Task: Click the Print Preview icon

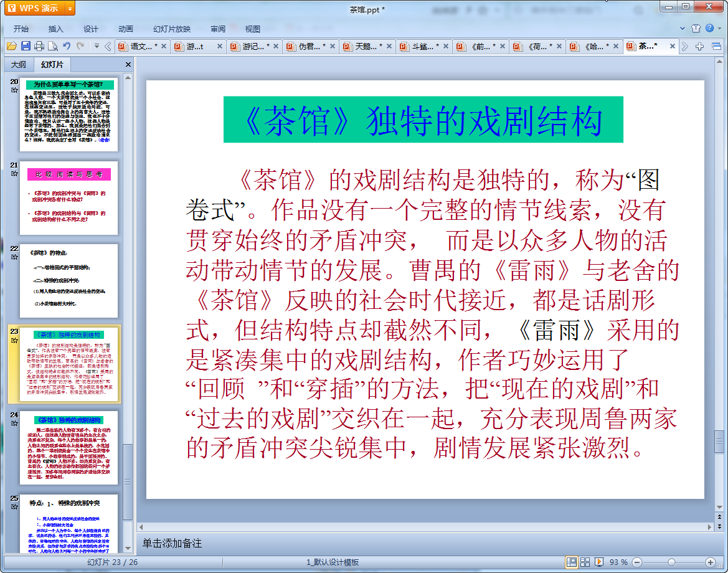Action: point(53,46)
